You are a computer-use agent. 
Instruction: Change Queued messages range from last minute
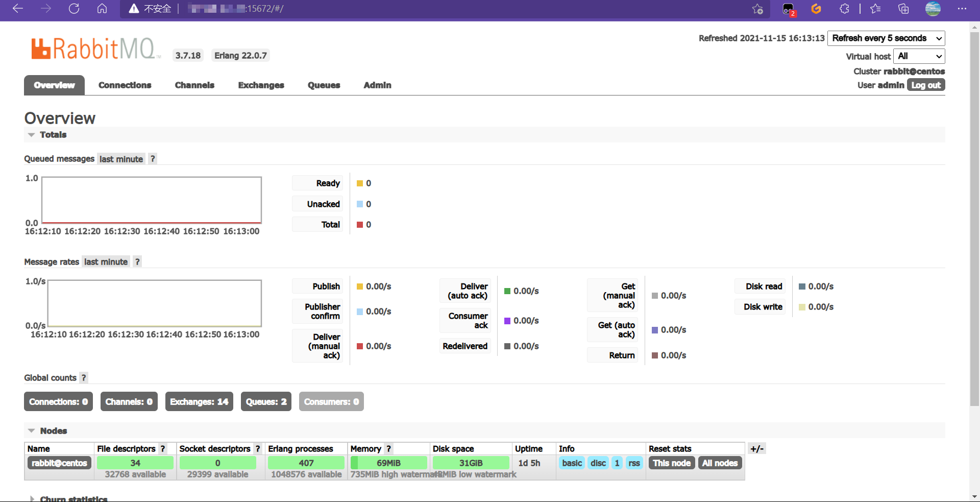coord(121,159)
